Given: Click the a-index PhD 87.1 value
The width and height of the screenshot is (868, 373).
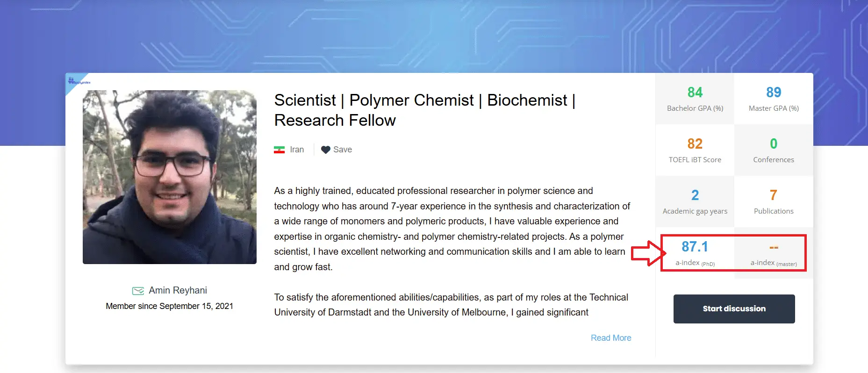Looking at the screenshot, I should (x=695, y=246).
